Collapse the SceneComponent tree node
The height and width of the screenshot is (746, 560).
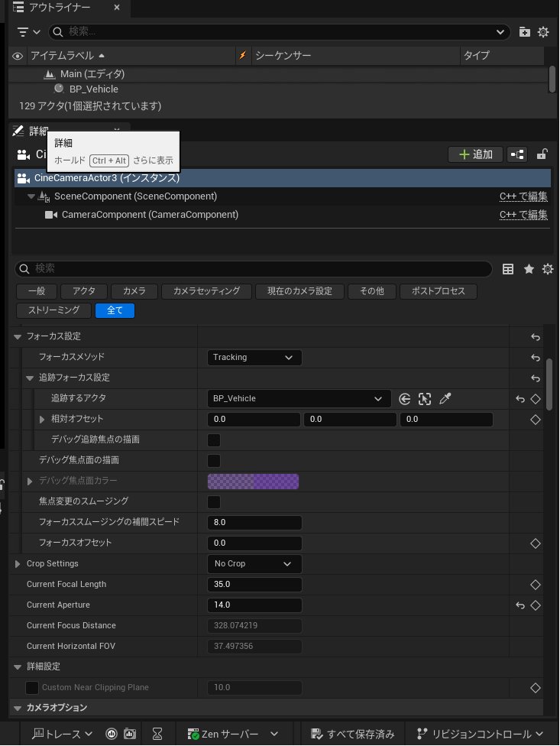point(31,196)
